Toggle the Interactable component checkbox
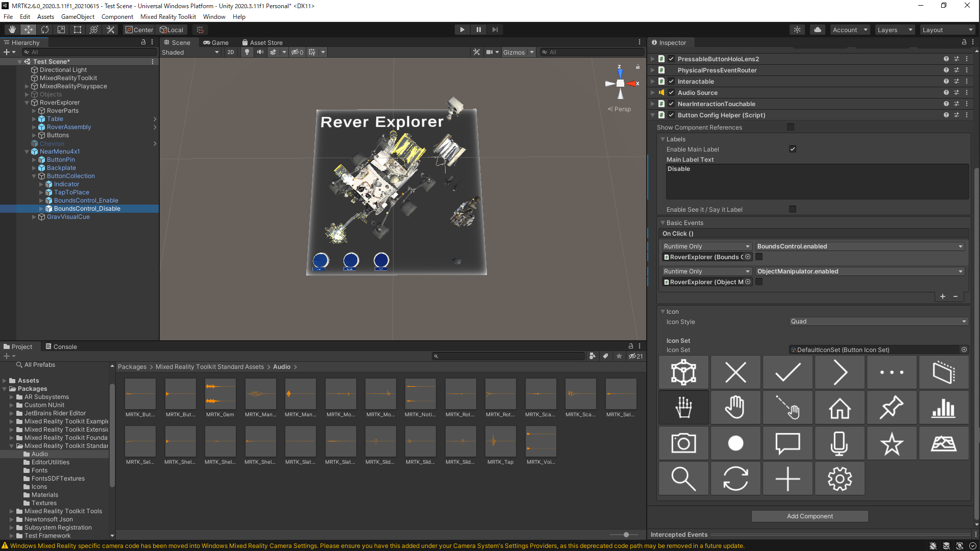The image size is (980, 551). [671, 82]
